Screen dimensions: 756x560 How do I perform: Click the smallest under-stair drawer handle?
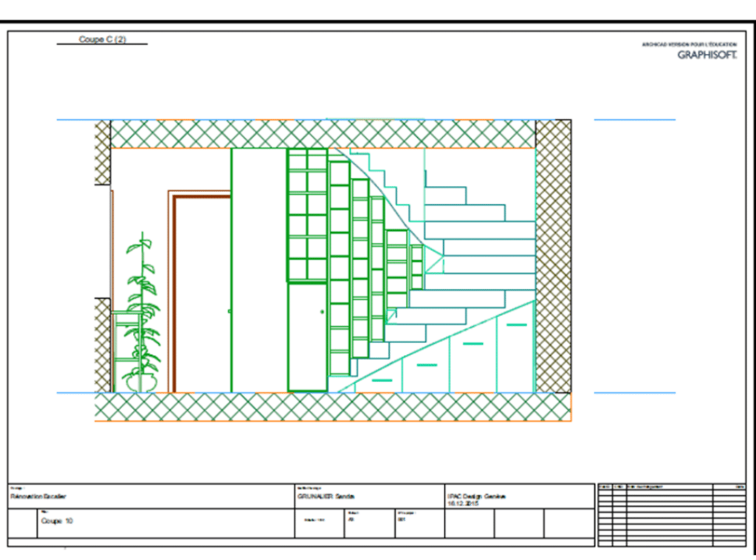382,380
